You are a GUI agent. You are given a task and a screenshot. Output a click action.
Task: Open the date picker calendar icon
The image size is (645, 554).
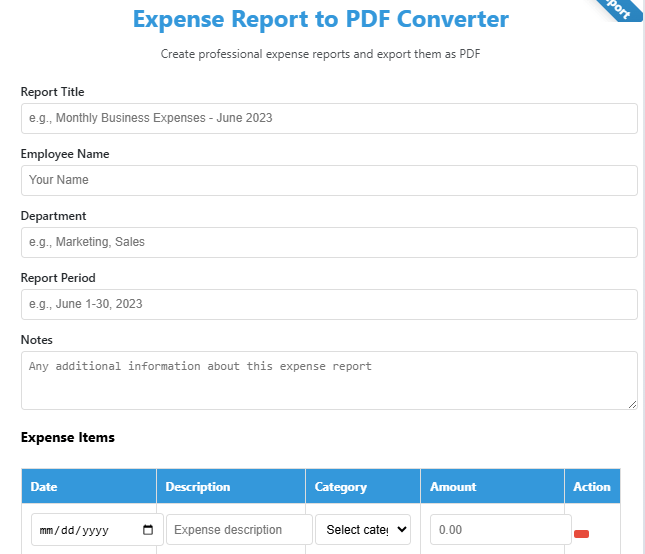148,530
